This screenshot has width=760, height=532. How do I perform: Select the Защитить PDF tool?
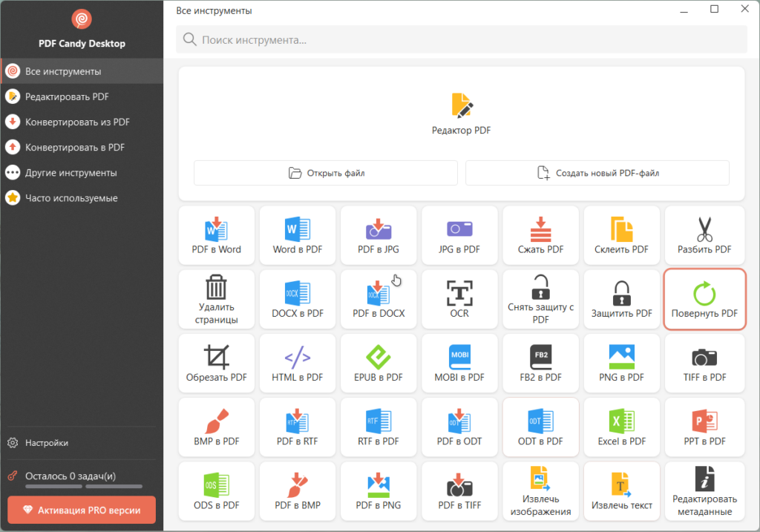621,300
